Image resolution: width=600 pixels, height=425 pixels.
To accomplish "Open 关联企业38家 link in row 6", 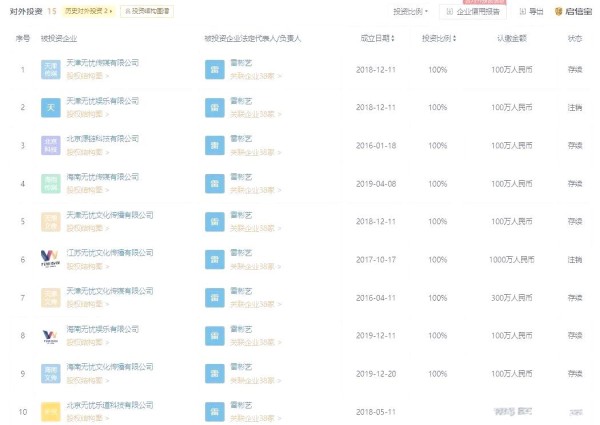I will pos(256,266).
